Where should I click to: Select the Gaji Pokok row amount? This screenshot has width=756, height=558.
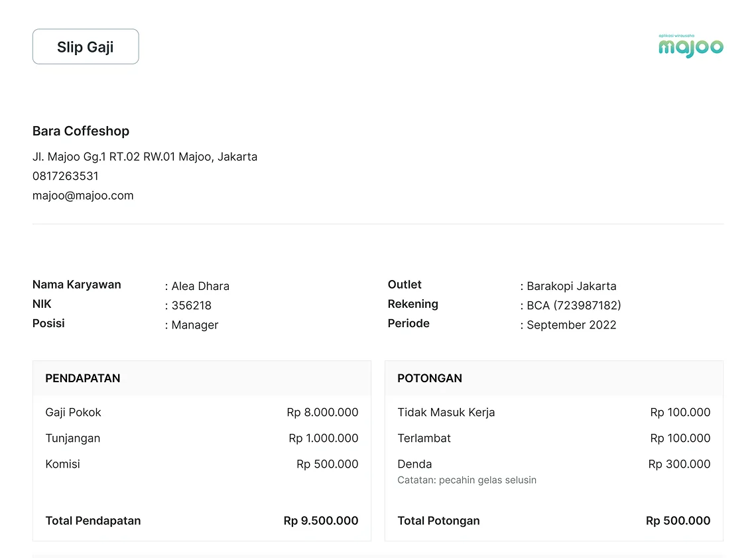(x=322, y=413)
